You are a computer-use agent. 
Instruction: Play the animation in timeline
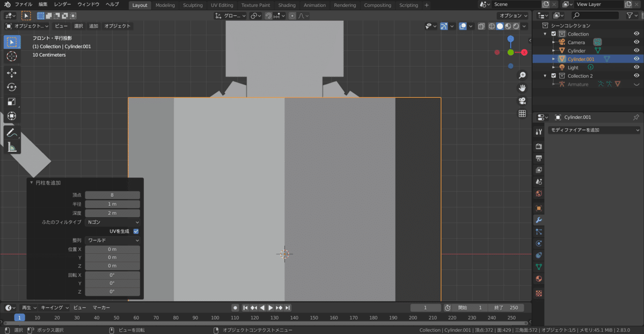(270, 308)
